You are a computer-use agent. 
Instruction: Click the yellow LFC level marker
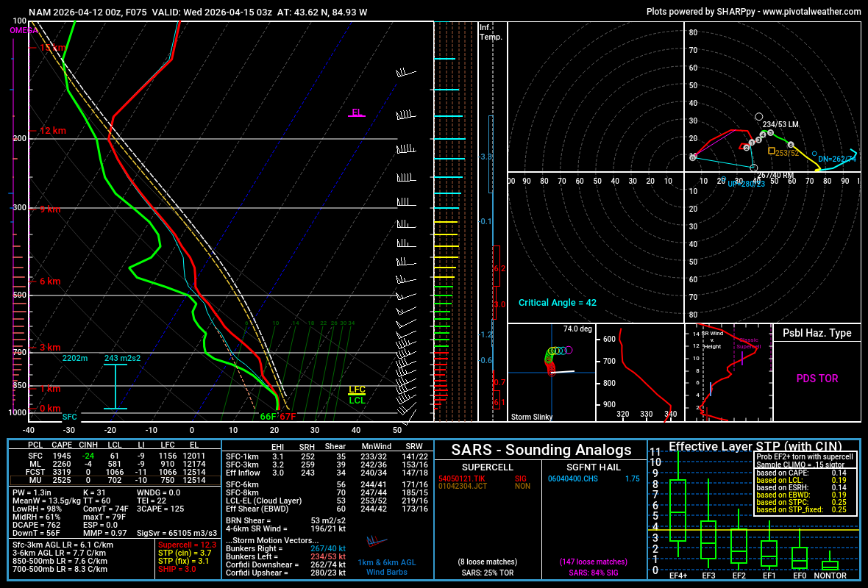[357, 390]
